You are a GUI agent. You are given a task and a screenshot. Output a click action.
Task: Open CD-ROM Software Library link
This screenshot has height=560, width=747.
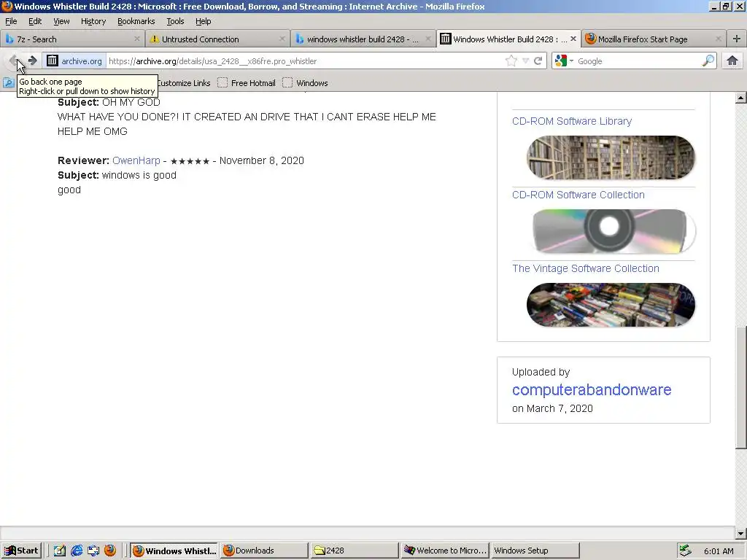(x=572, y=121)
